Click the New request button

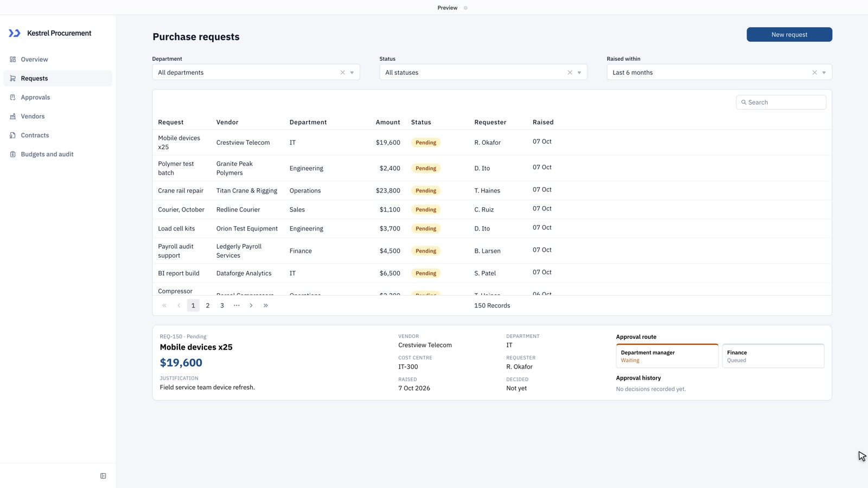(789, 34)
